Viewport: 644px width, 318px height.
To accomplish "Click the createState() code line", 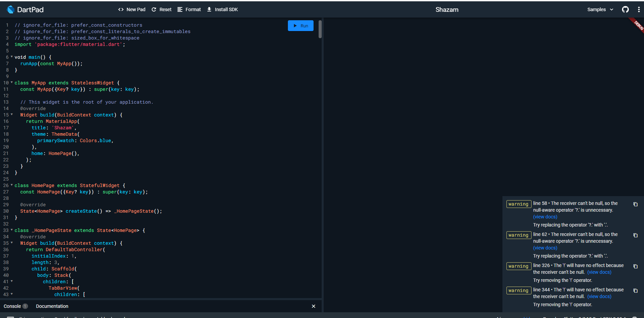I will point(91,211).
